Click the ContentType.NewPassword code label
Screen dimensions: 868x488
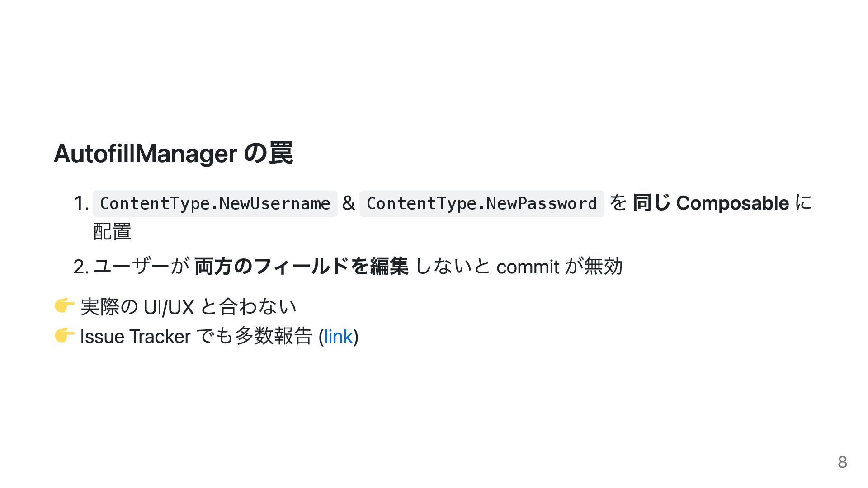pyautogui.click(x=481, y=203)
